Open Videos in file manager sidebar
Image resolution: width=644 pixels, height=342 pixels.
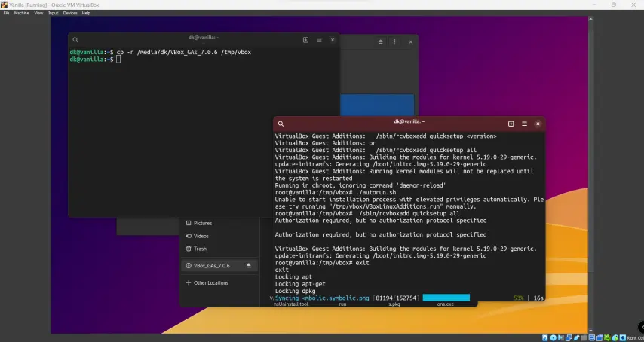point(219,236)
